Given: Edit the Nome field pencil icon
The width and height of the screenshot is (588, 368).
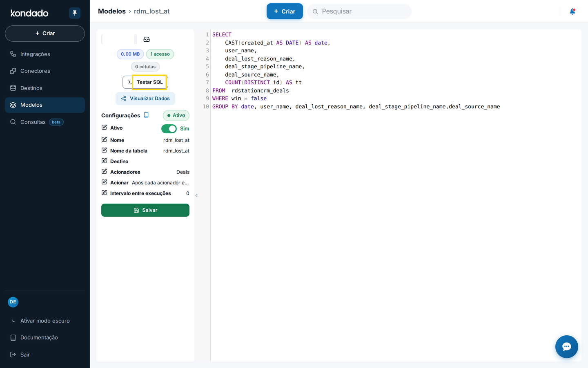Looking at the screenshot, I should point(104,139).
